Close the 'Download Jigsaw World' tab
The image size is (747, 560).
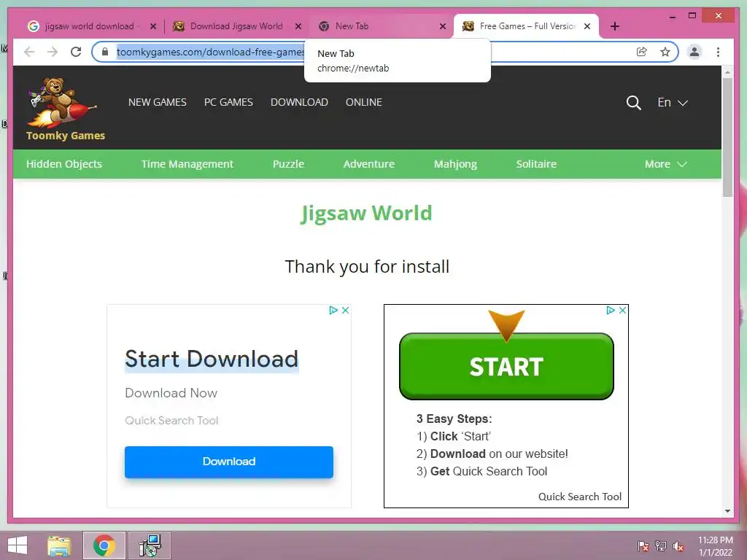(x=298, y=26)
